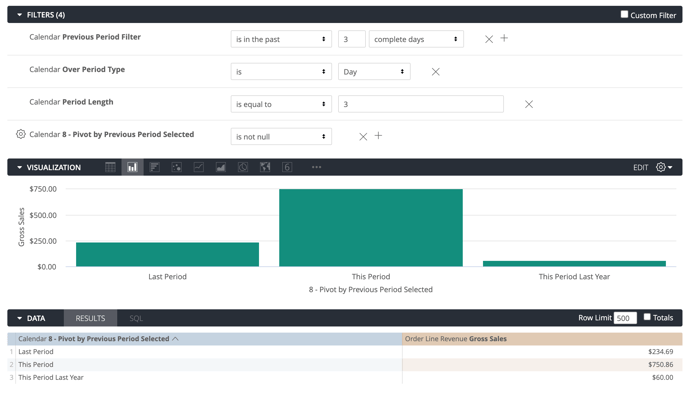Open the 'is in the past' condition dropdown
Image resolution: width=688 pixels, height=393 pixels.
click(281, 39)
